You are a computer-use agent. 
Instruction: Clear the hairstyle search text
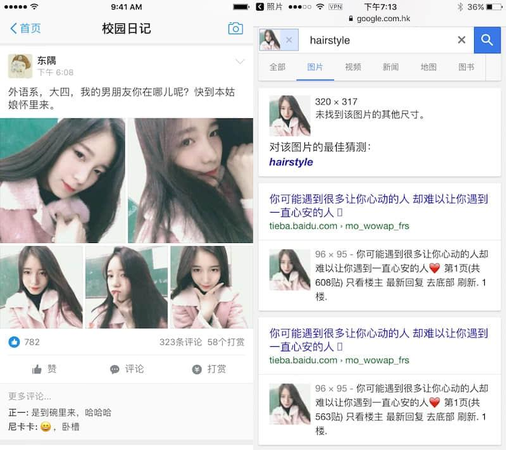[x=462, y=40]
